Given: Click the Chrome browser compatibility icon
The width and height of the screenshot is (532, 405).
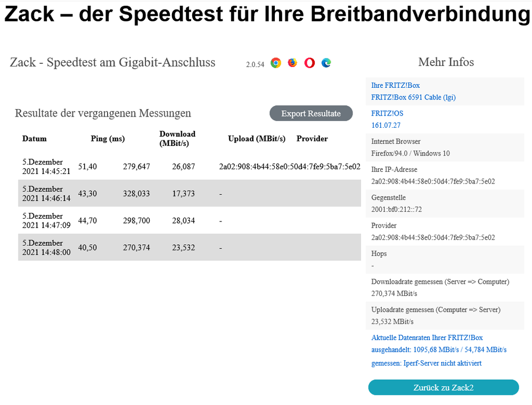Looking at the screenshot, I should 276,62.
